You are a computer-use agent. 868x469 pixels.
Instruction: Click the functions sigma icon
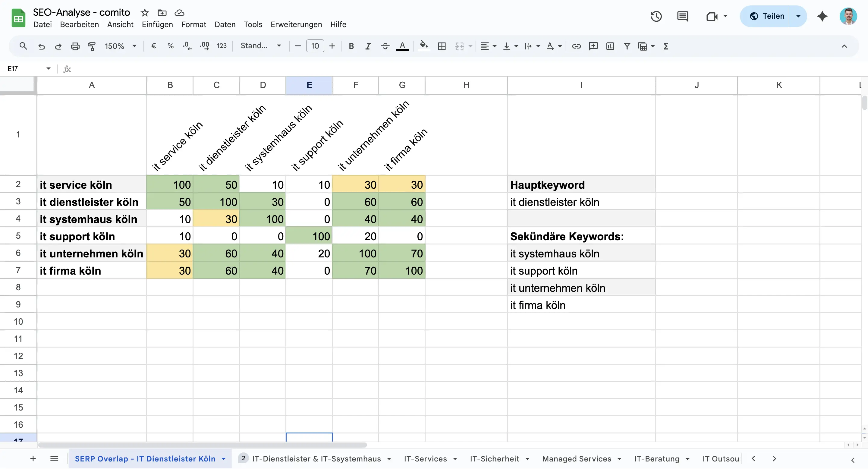coord(666,46)
